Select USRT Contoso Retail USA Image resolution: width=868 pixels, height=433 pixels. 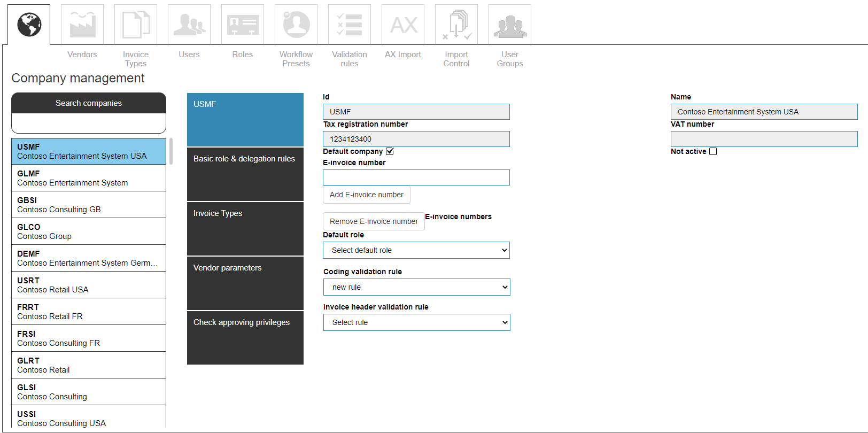[x=89, y=285]
